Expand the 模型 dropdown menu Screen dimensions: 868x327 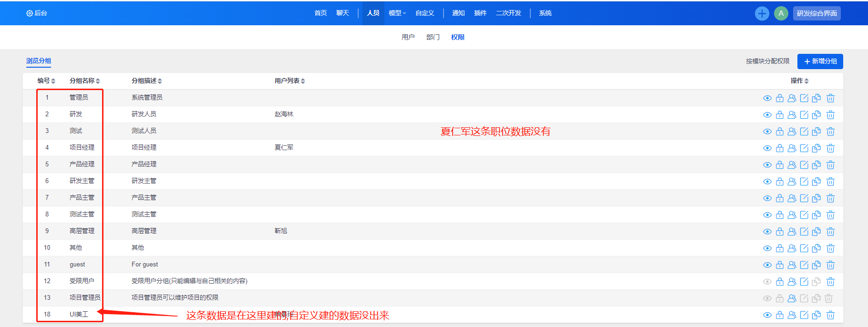(x=397, y=13)
